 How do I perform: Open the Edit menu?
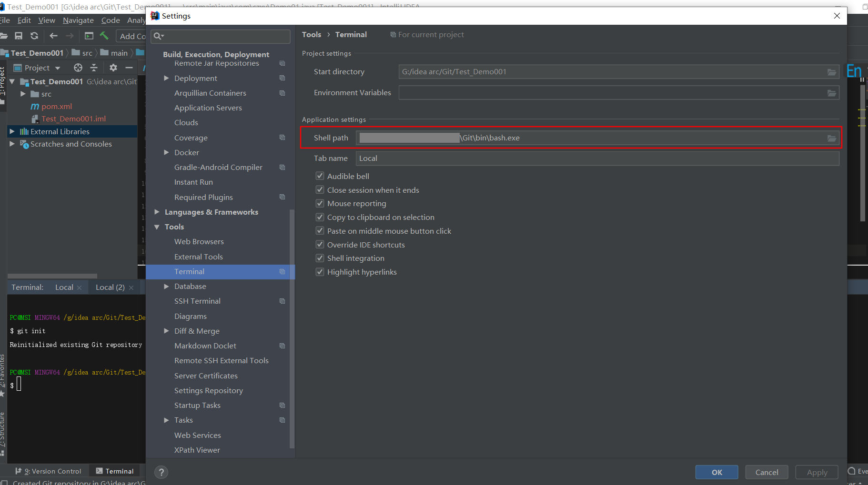click(24, 20)
